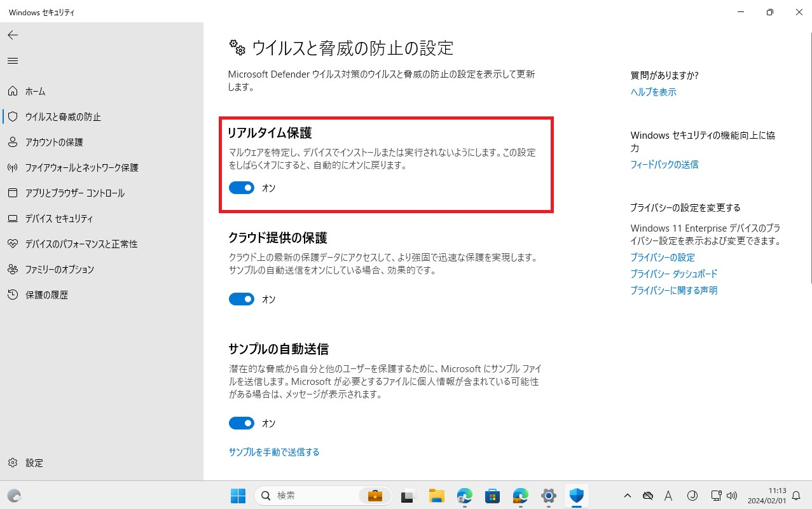Click the フィードバックの送信 link
Viewport: 812px width, 509px height.
[x=664, y=164]
